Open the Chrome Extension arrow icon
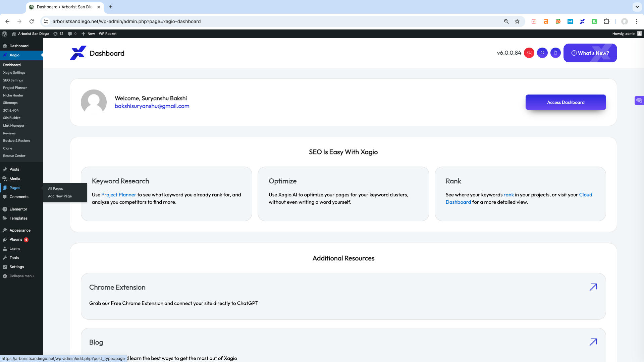 point(593,287)
